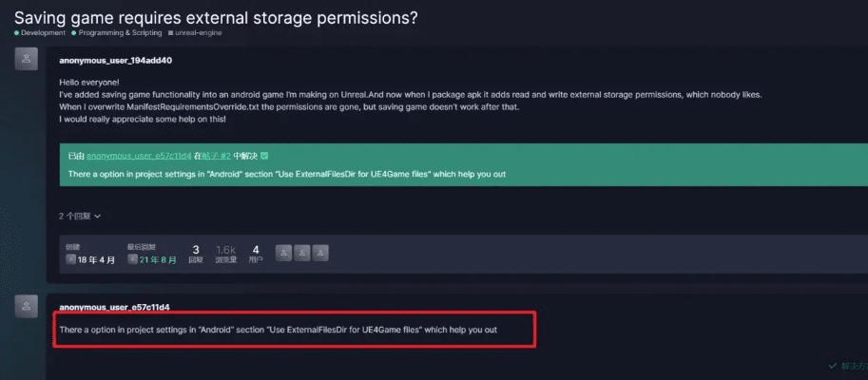Click the middle participant avatar in summary
The width and height of the screenshot is (868, 380).
tap(301, 253)
